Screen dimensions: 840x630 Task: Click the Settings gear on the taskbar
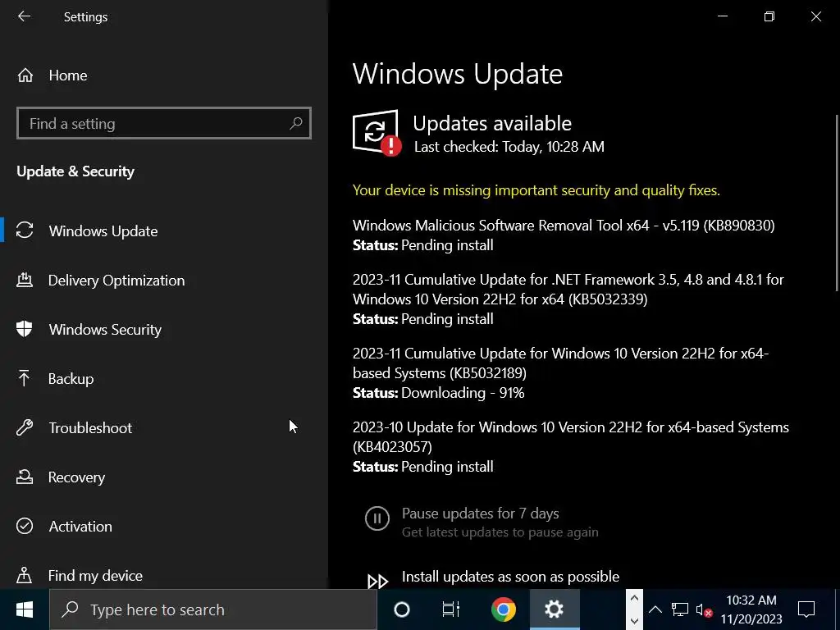coord(554,609)
